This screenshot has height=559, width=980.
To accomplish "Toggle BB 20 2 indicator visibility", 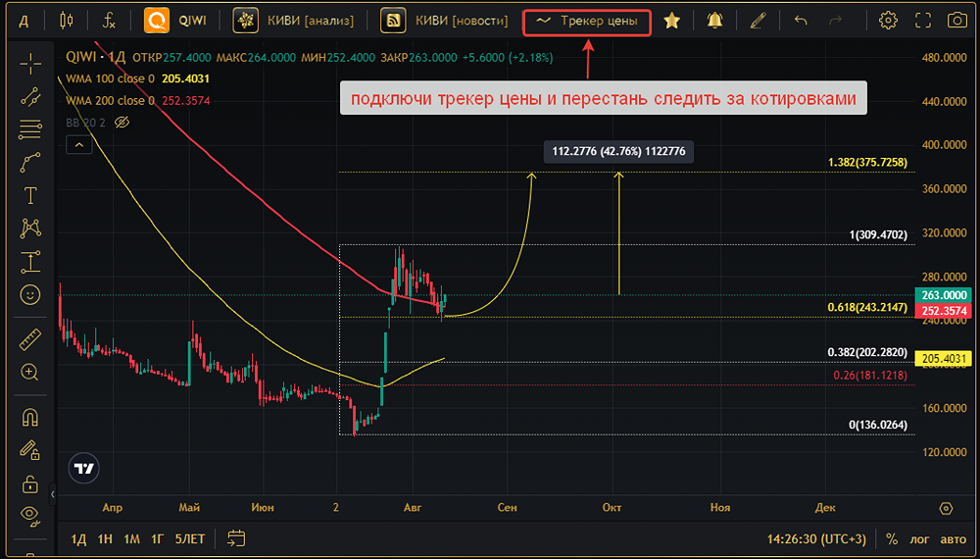I will pyautogui.click(x=122, y=123).
